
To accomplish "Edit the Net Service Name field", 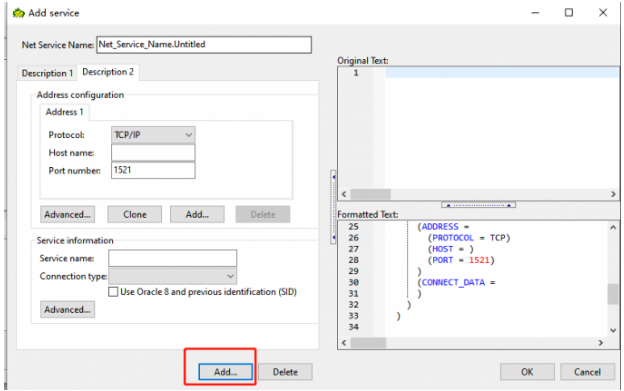I will coord(204,45).
